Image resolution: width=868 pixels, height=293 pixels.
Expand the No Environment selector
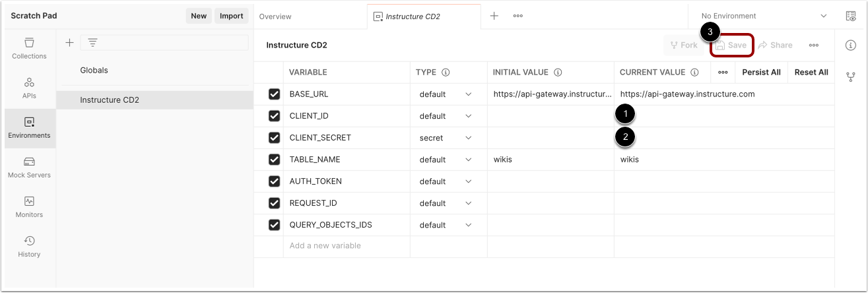(x=764, y=16)
